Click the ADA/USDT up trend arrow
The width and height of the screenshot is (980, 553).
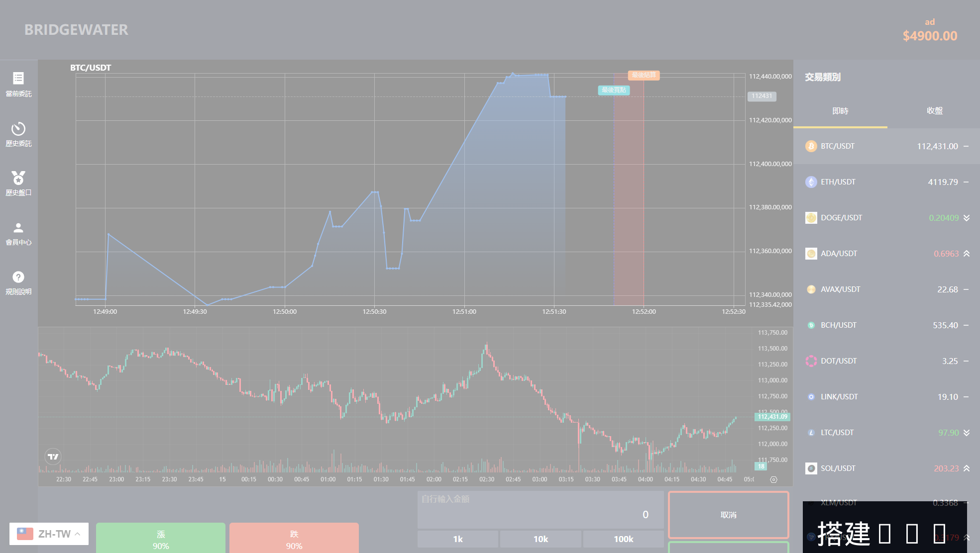pos(967,254)
